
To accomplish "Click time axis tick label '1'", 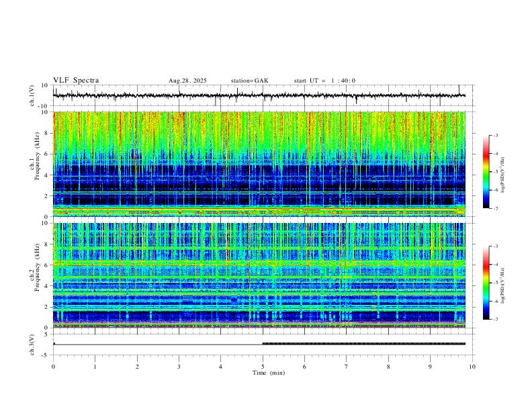I will click(x=95, y=367).
